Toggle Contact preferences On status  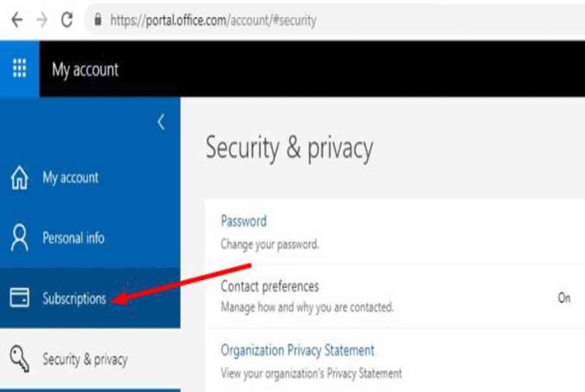(x=564, y=298)
